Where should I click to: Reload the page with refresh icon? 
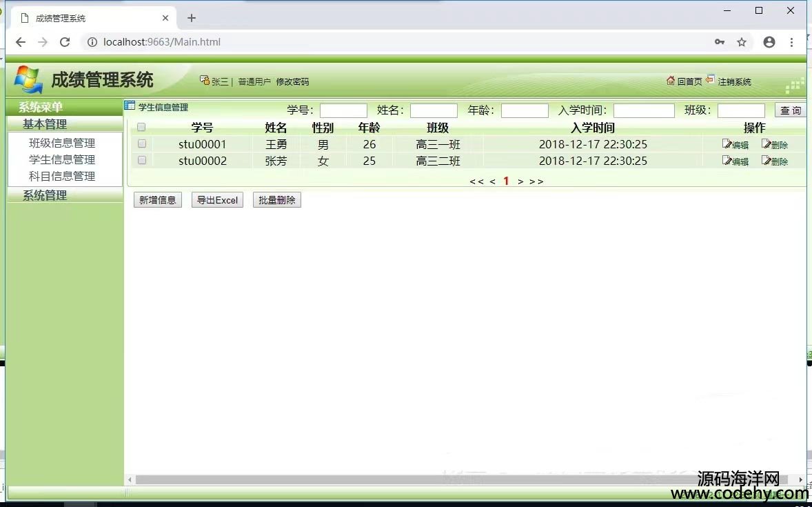tap(65, 42)
